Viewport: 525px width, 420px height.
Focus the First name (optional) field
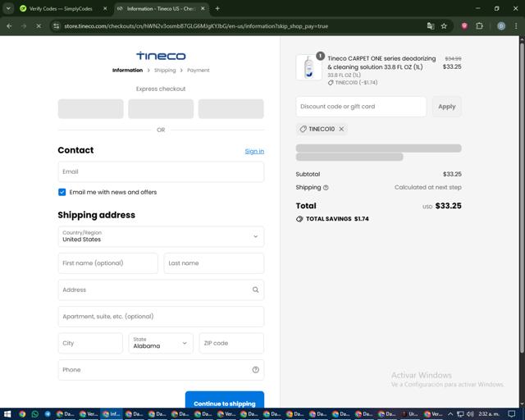point(107,263)
